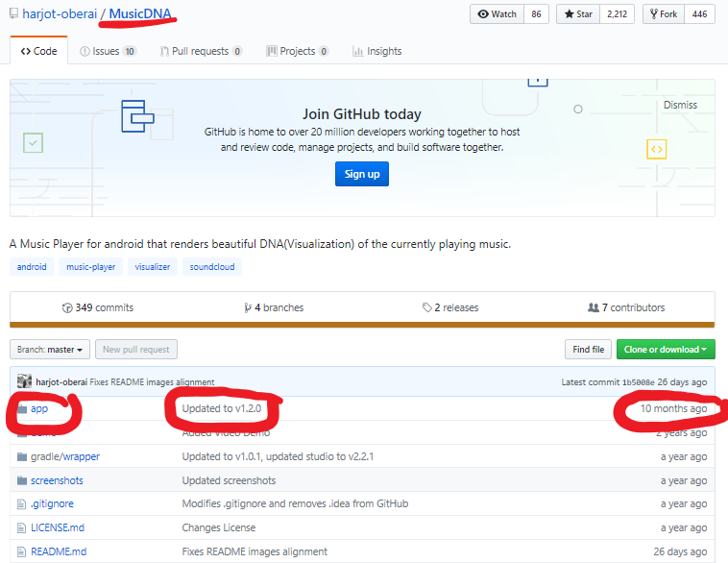The image size is (728, 563).
Task: Click the language color bar
Action: [x=362, y=325]
